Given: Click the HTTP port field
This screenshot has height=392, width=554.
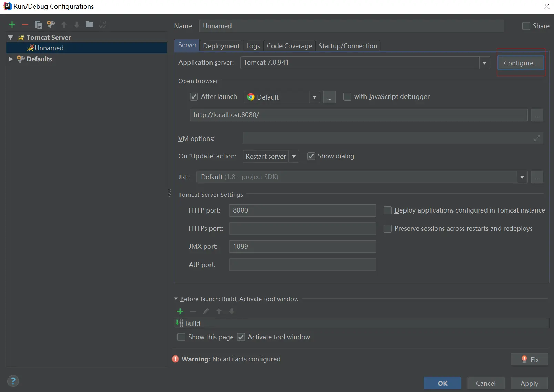Looking at the screenshot, I should click(302, 210).
